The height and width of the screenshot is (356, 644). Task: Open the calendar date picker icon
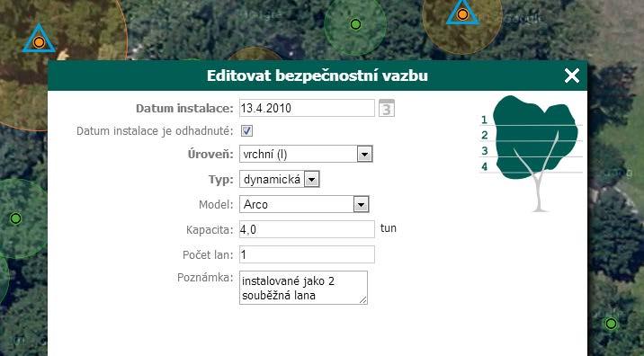[x=387, y=108]
